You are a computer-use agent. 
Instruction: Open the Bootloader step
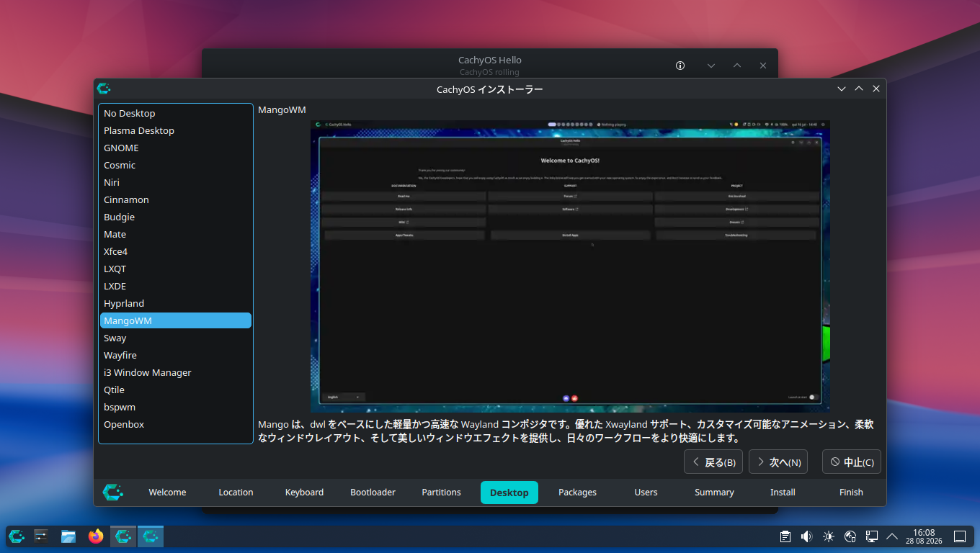click(x=373, y=493)
